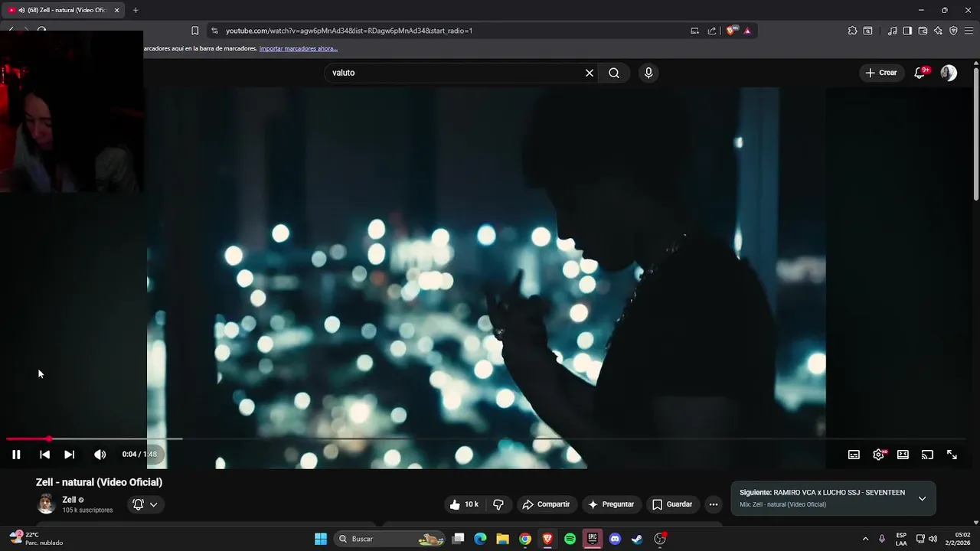Image resolution: width=980 pixels, height=551 pixels.
Task: Open Brave VPN shield icon
Action: [953, 31]
